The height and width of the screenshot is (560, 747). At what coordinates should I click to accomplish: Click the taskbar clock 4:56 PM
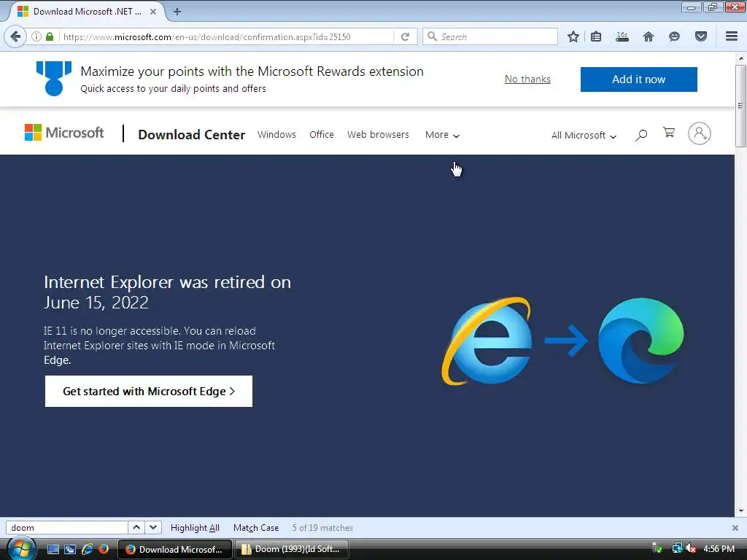(x=719, y=549)
